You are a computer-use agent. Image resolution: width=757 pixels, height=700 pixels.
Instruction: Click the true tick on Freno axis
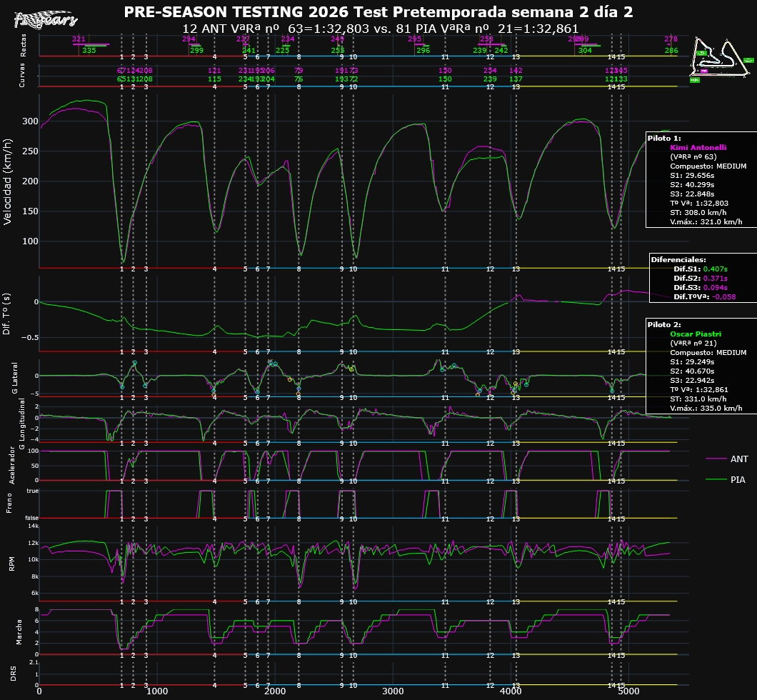pyautogui.click(x=33, y=491)
